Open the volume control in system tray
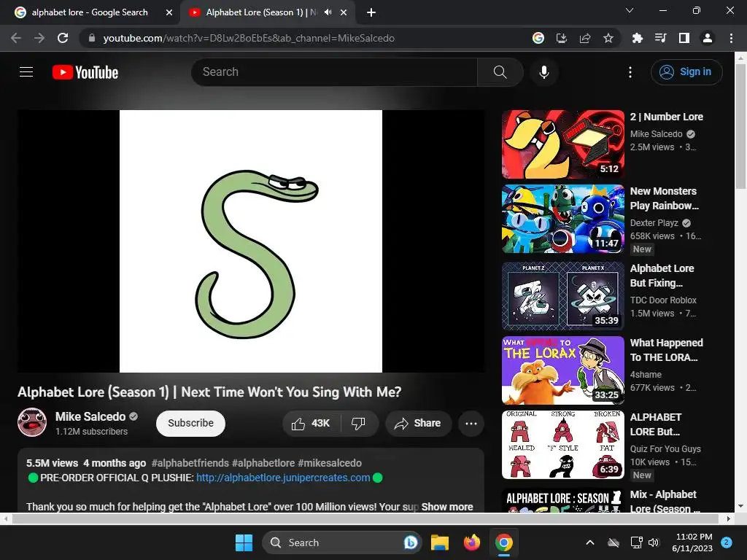 (654, 542)
